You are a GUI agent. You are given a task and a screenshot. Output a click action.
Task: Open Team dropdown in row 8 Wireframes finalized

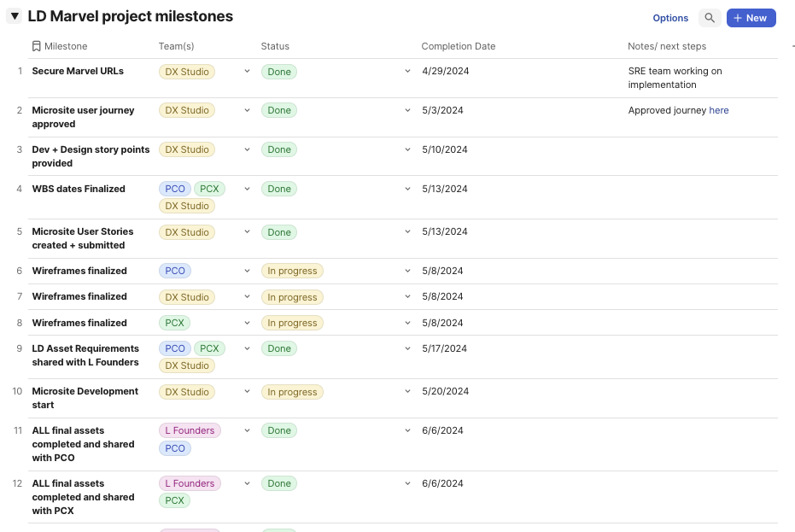coord(247,323)
